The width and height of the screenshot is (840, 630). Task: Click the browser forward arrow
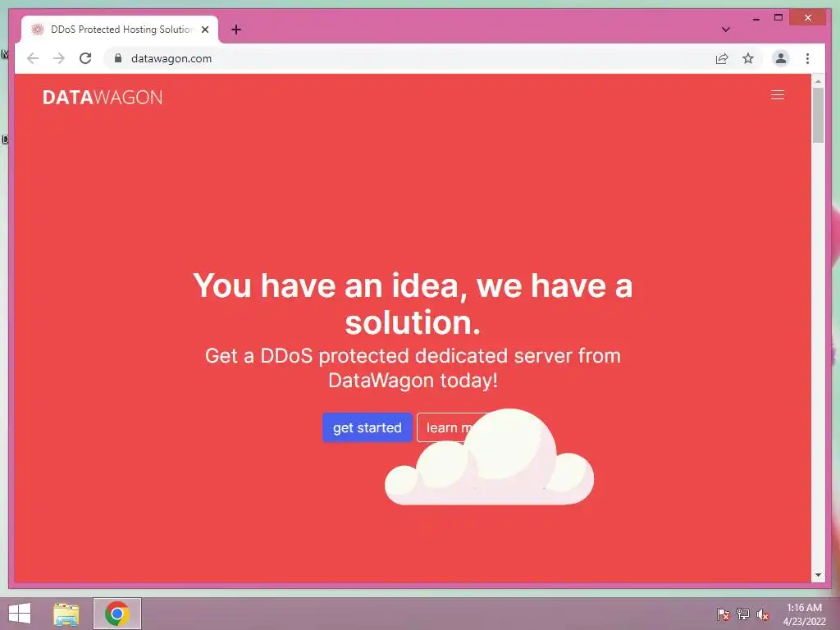[x=59, y=58]
